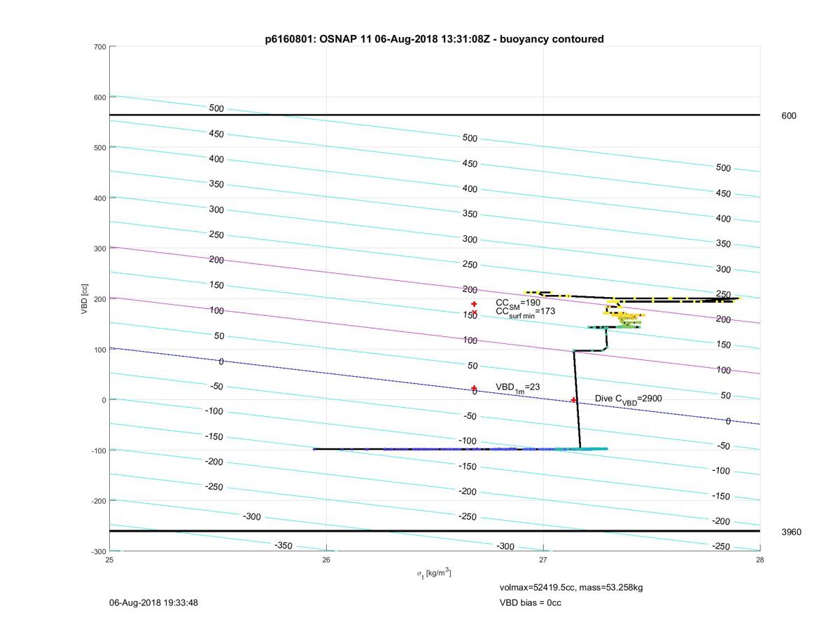Click the 'Dive C VBD=2900' annotation
The width and height of the screenshot is (840, 620).
(x=629, y=399)
